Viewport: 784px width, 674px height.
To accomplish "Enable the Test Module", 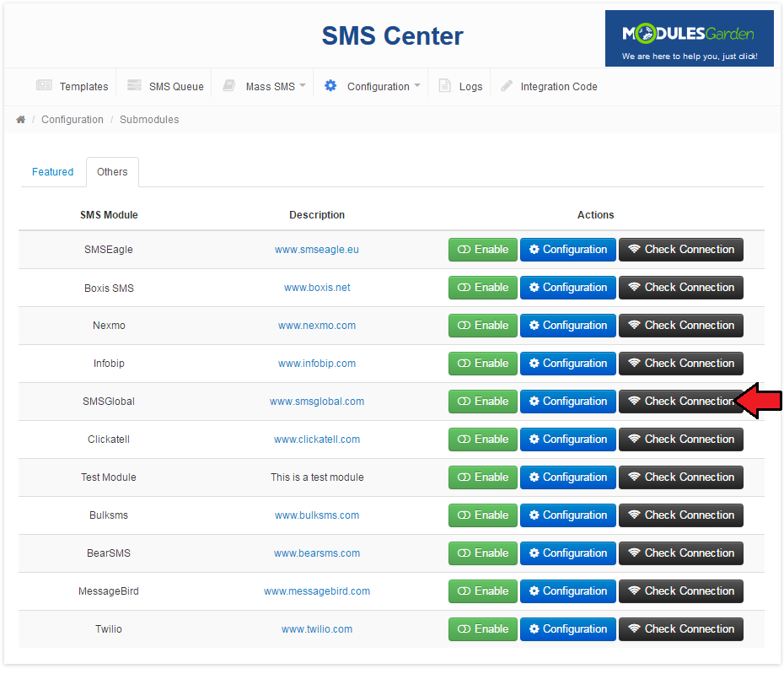I will [x=482, y=477].
